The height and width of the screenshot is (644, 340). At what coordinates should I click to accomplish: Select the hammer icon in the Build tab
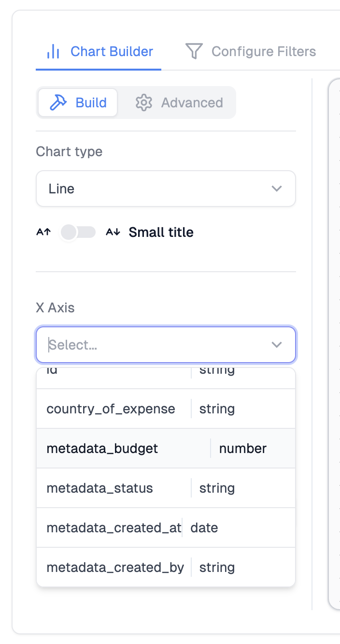pos(57,102)
